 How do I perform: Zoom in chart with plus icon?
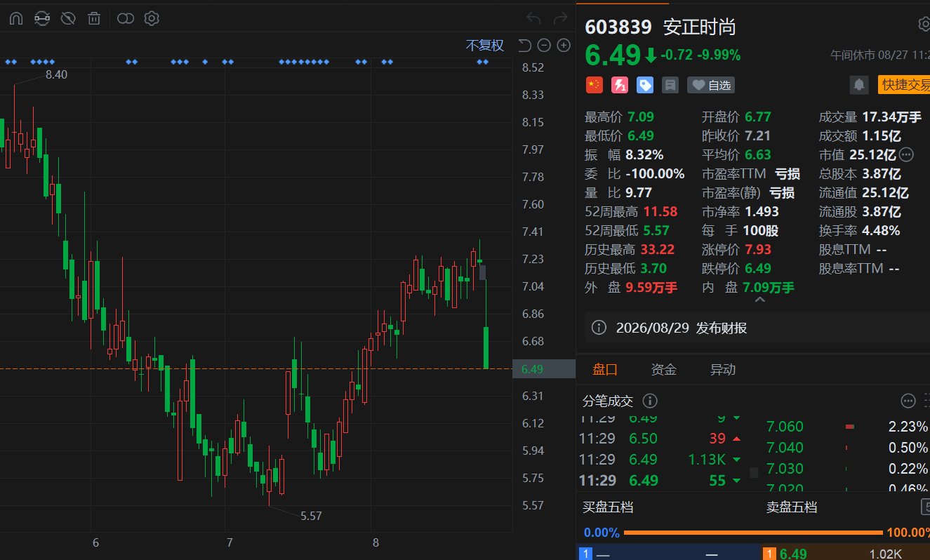(x=564, y=46)
